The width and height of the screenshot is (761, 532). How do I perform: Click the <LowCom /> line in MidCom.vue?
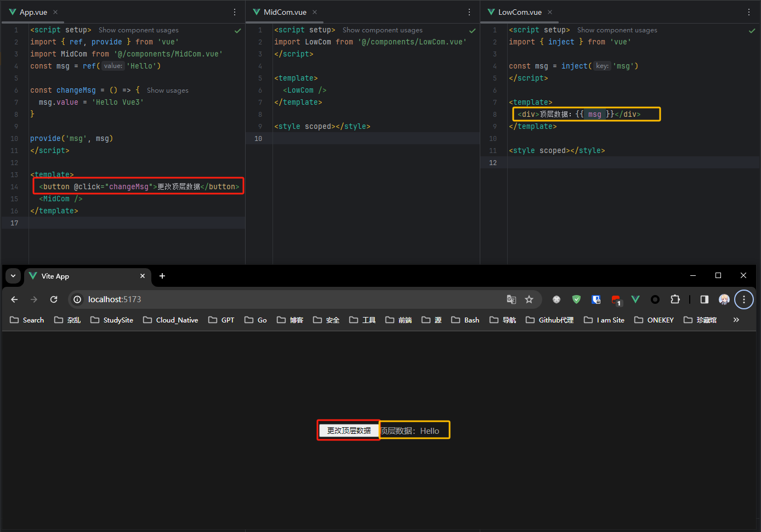point(305,90)
